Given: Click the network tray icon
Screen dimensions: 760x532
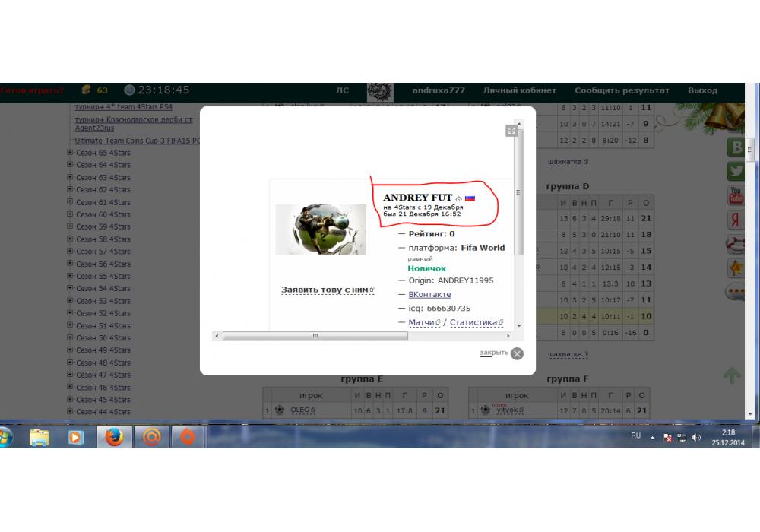Looking at the screenshot, I should point(682,438).
